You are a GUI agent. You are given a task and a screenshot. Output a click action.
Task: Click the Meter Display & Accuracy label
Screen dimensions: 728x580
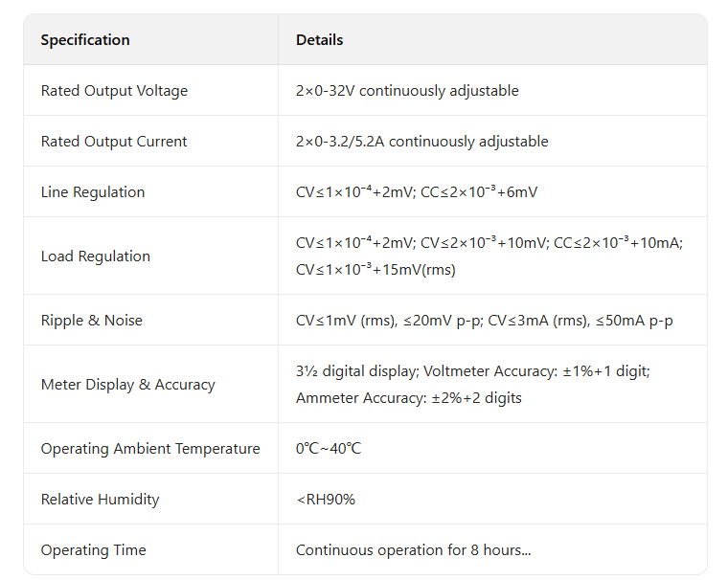point(127,385)
